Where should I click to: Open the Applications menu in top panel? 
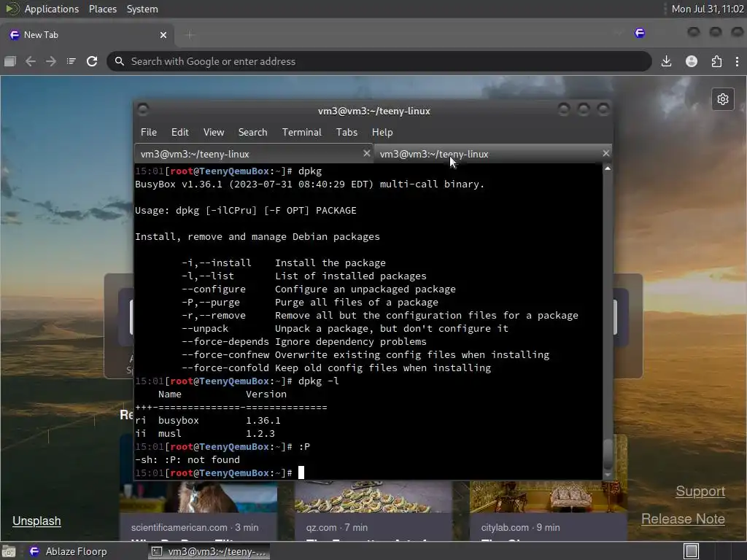point(52,9)
